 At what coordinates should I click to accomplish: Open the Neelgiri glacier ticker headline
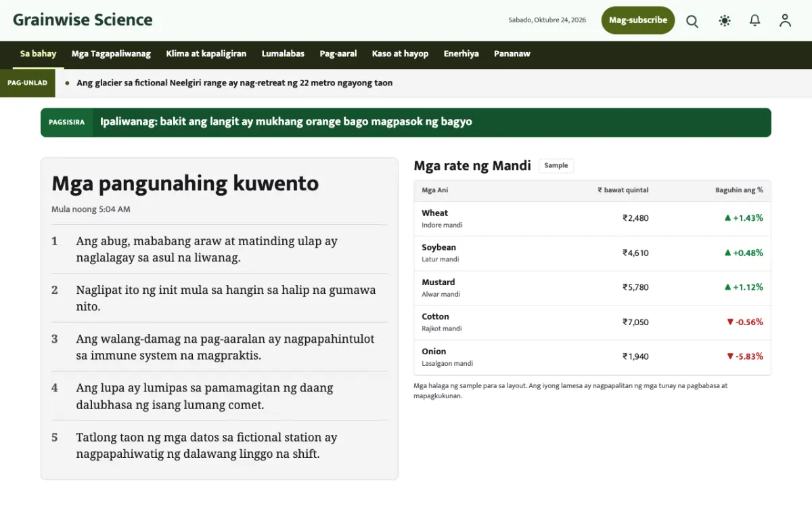coord(235,83)
